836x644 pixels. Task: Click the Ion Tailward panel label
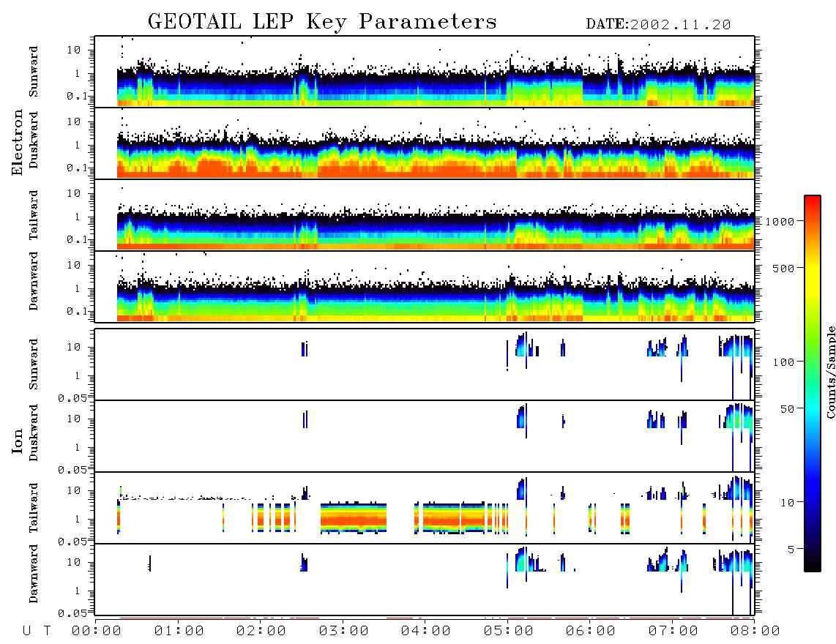[x=33, y=508]
